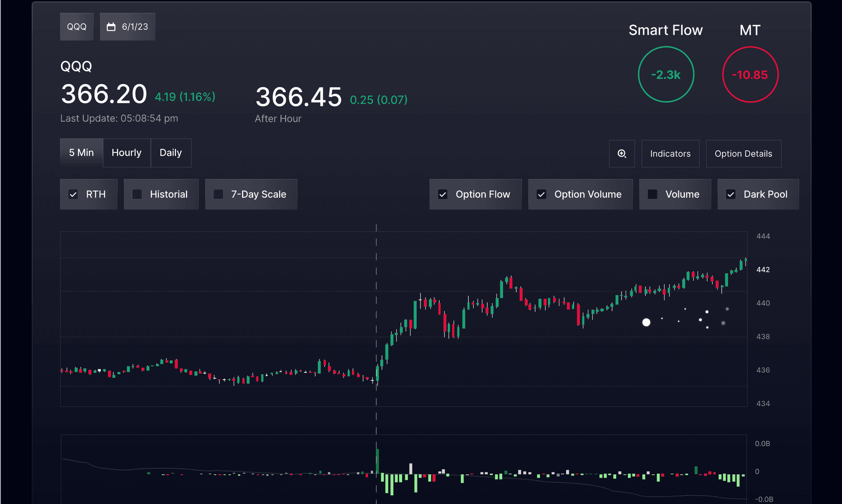Click the MT heading
842x504 pixels.
[750, 30]
